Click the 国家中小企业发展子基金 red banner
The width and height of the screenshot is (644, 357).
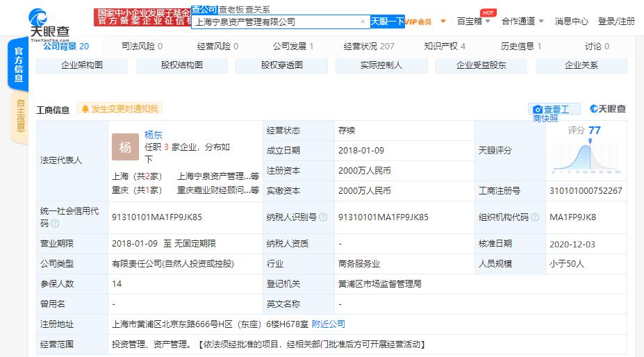point(142,17)
